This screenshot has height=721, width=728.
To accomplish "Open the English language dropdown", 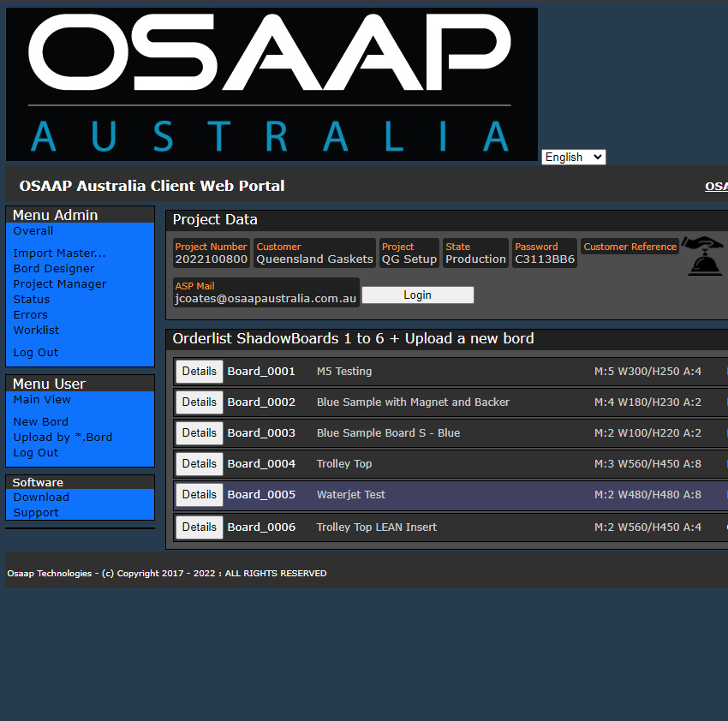I will [573, 157].
